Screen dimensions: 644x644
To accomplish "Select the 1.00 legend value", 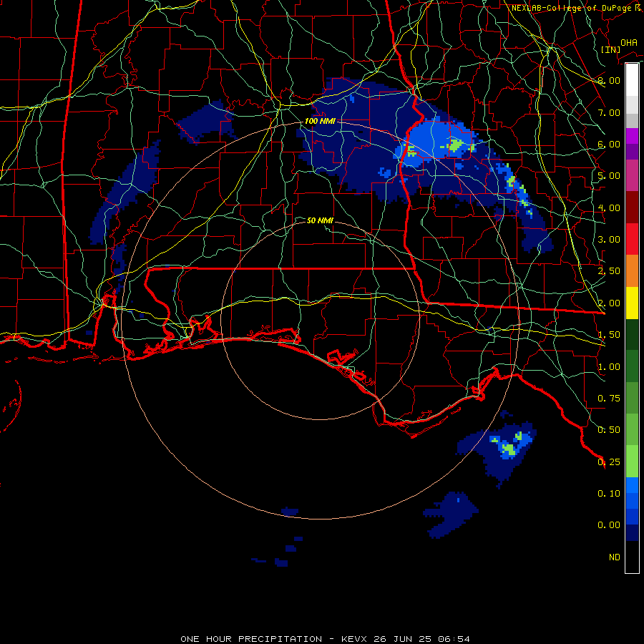I will coord(609,367).
